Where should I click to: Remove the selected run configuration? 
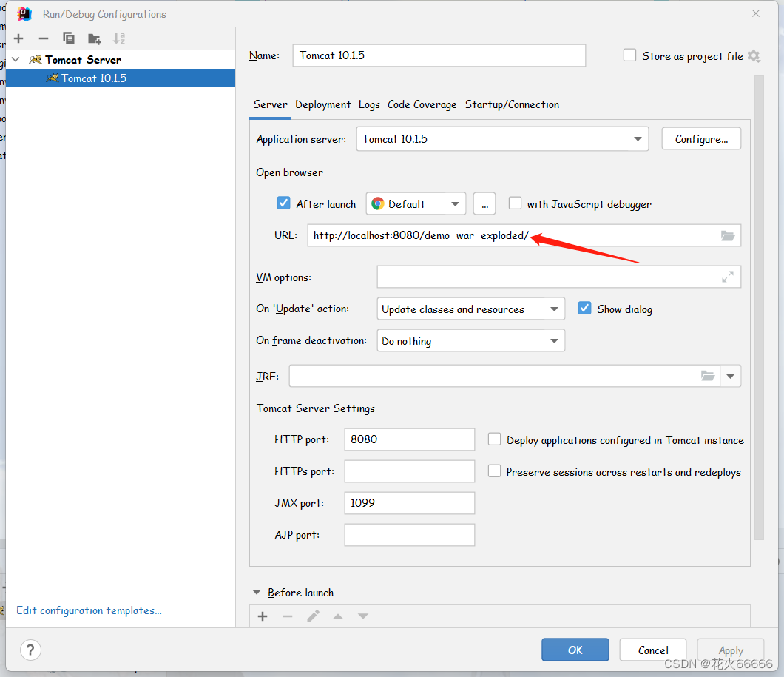point(44,38)
